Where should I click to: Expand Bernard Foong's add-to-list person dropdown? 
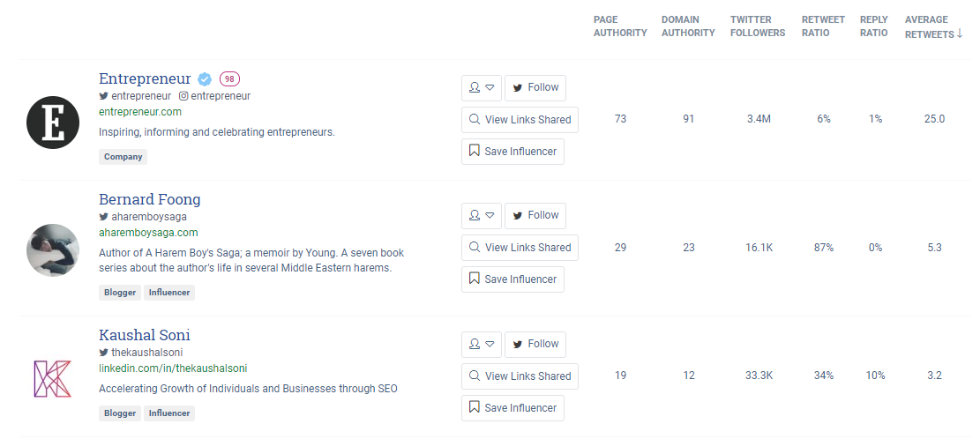[482, 215]
